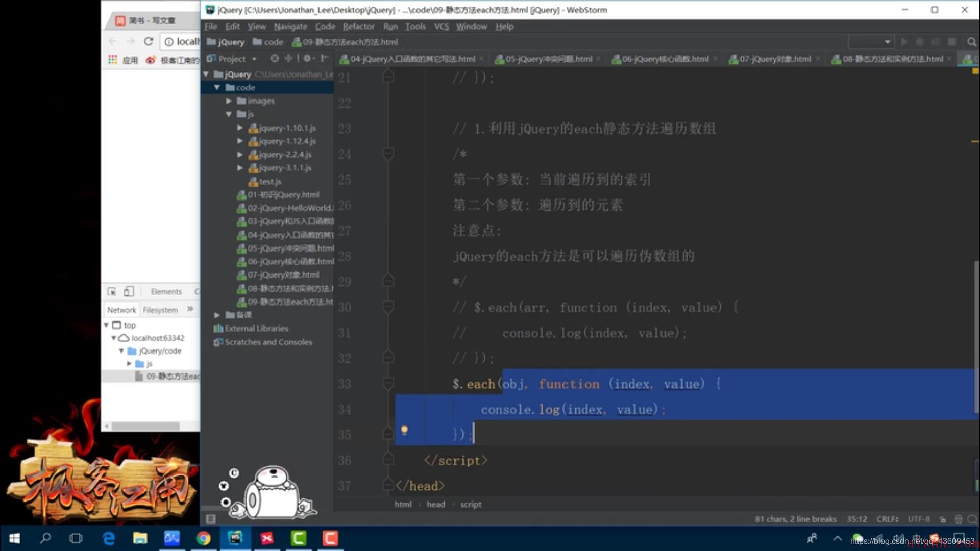Close the 08-静态方法和实例方法.html tab
Image resolution: width=980 pixels, height=551 pixels.
coord(949,59)
